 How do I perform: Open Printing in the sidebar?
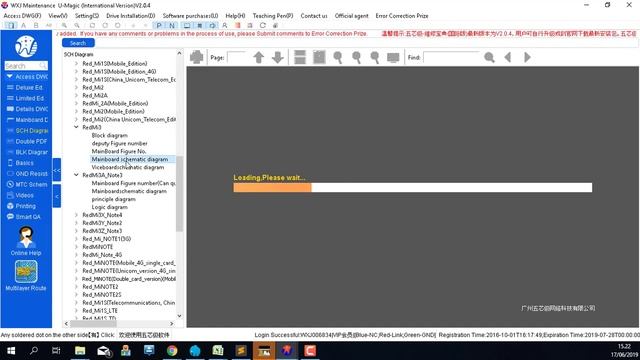(22, 206)
